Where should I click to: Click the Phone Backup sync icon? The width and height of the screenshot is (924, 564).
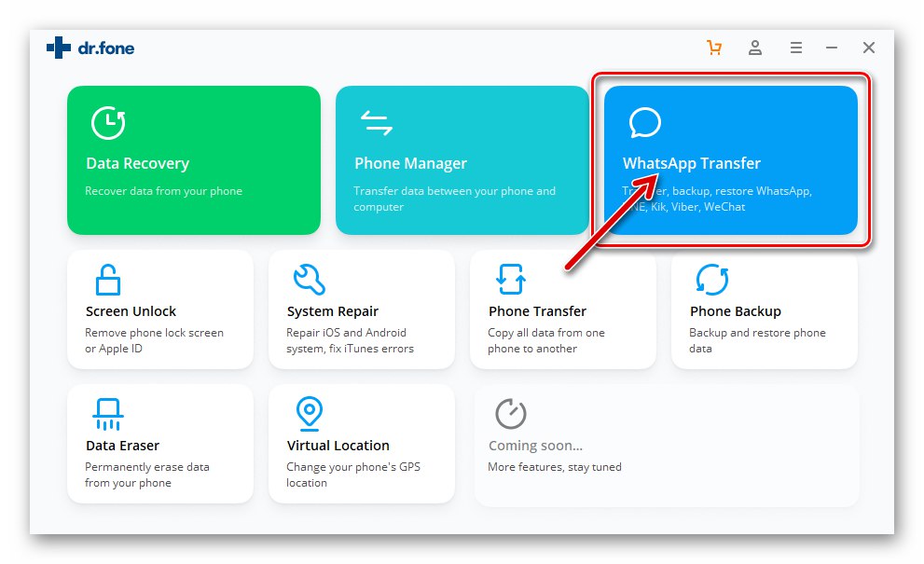[x=711, y=280]
